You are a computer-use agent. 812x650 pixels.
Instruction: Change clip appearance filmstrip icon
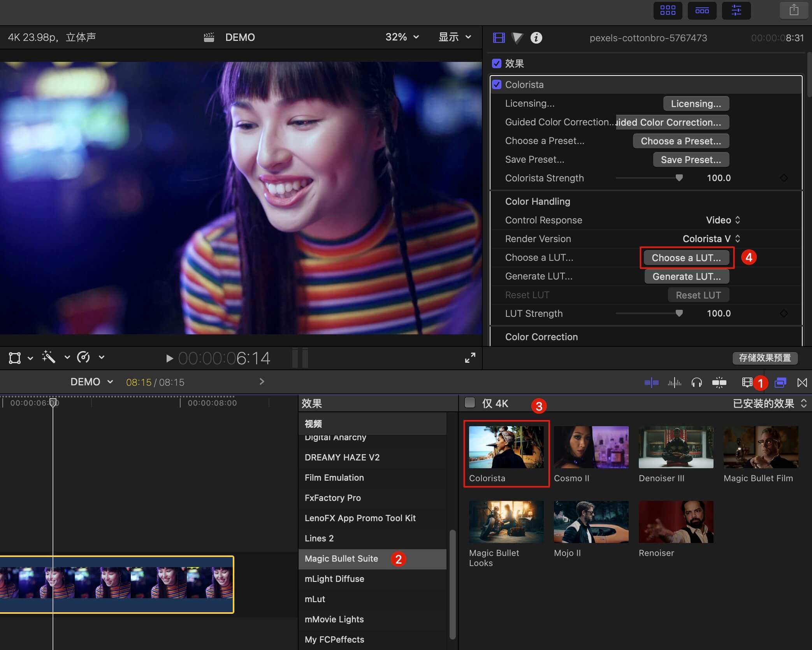pyautogui.click(x=747, y=383)
